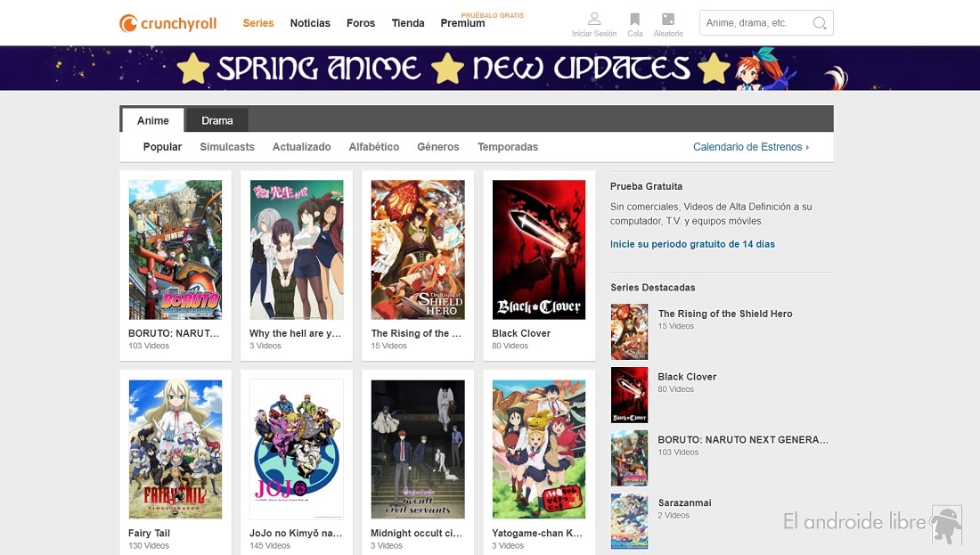Open the Iniciar Sesión user icon

point(593,20)
